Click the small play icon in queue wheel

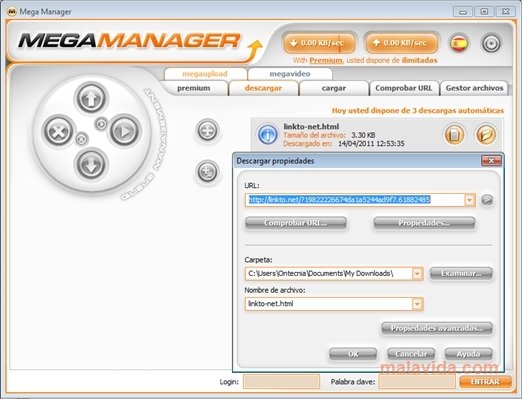101,124
